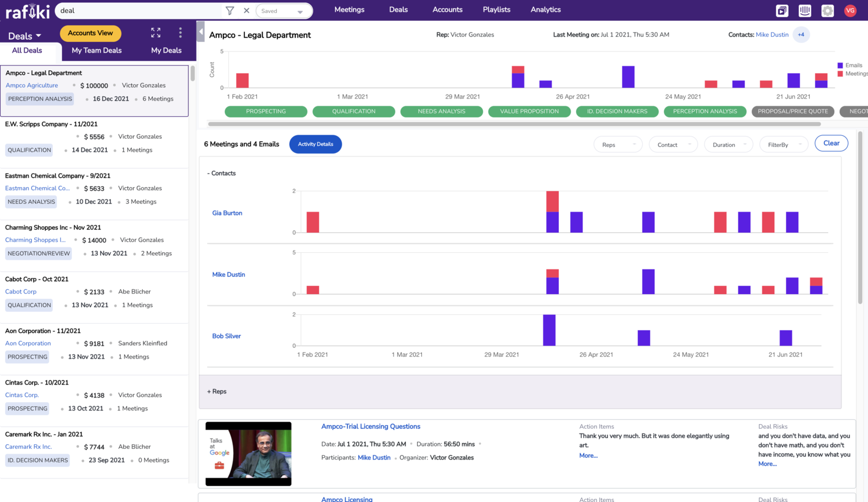The image size is (868, 502).
Task: Open the Analytics navigation item
Action: (x=546, y=10)
